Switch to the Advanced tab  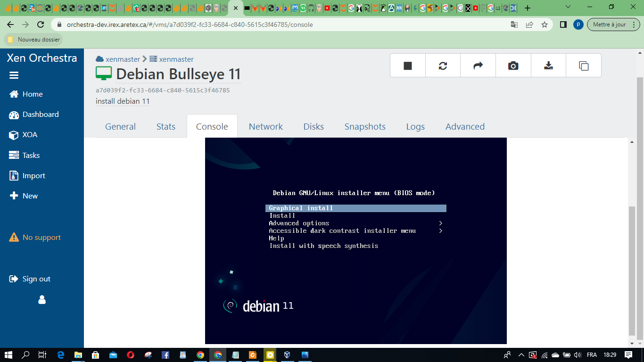(465, 126)
